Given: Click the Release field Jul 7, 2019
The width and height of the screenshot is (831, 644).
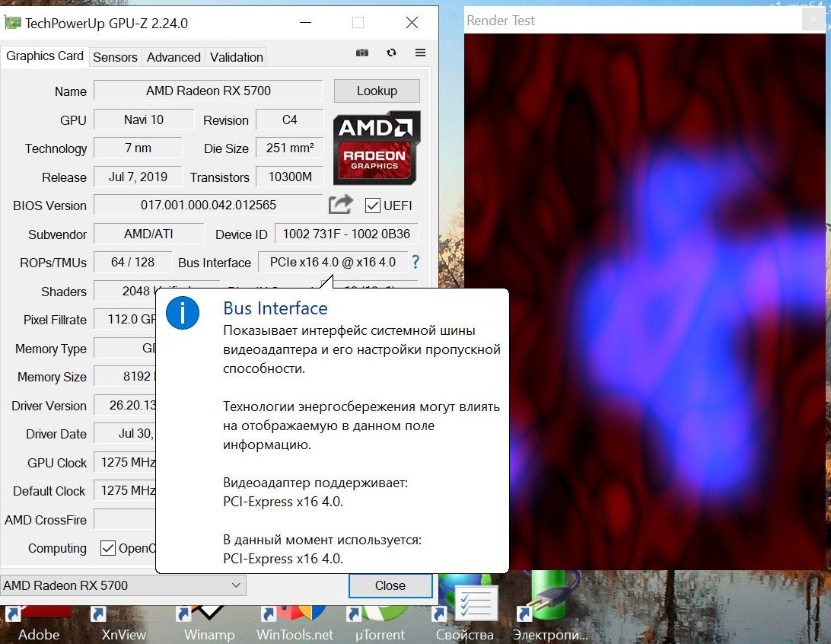Looking at the screenshot, I should point(138,177).
